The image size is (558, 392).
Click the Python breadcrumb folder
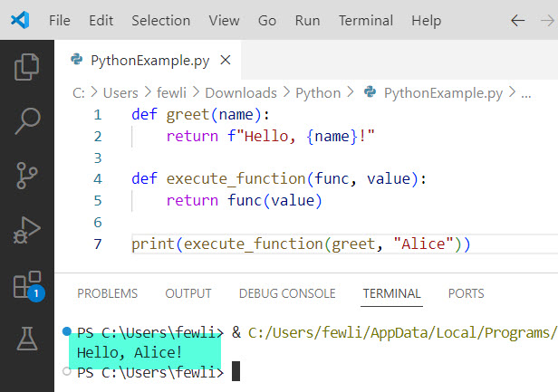coord(318,93)
